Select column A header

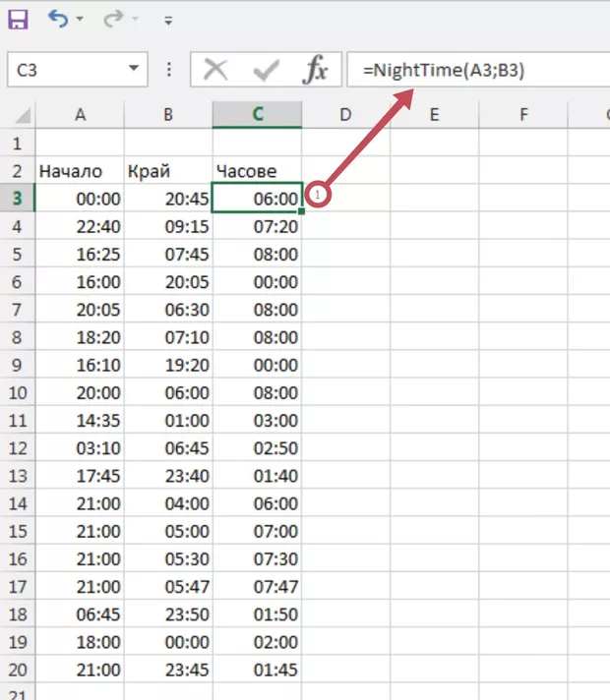click(x=80, y=114)
